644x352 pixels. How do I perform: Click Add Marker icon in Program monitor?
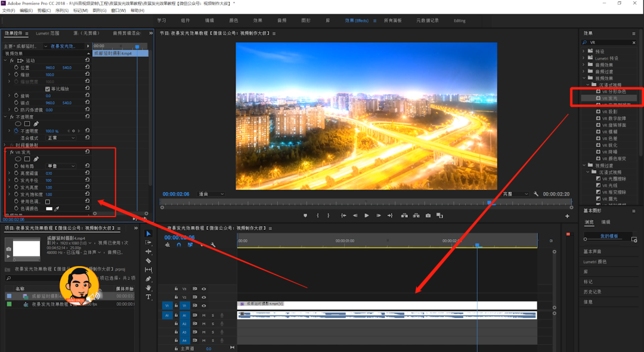pos(305,215)
